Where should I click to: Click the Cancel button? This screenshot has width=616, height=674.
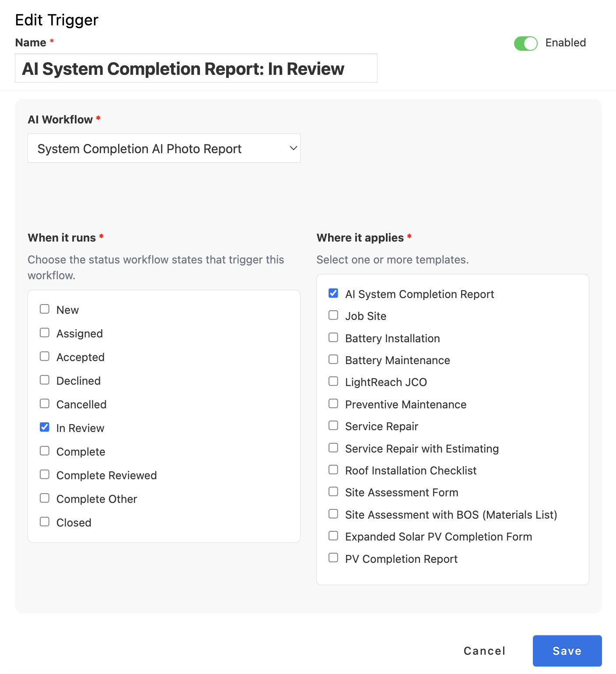pos(484,651)
